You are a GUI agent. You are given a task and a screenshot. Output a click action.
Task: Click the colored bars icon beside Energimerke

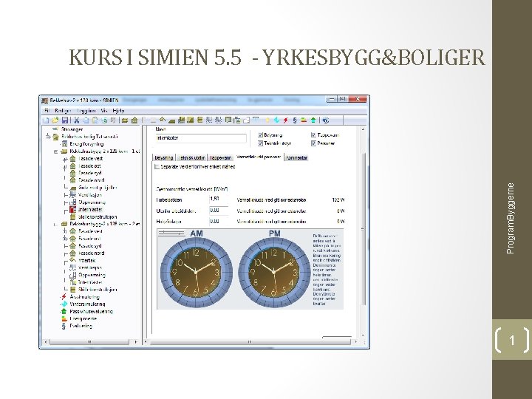click(64, 318)
